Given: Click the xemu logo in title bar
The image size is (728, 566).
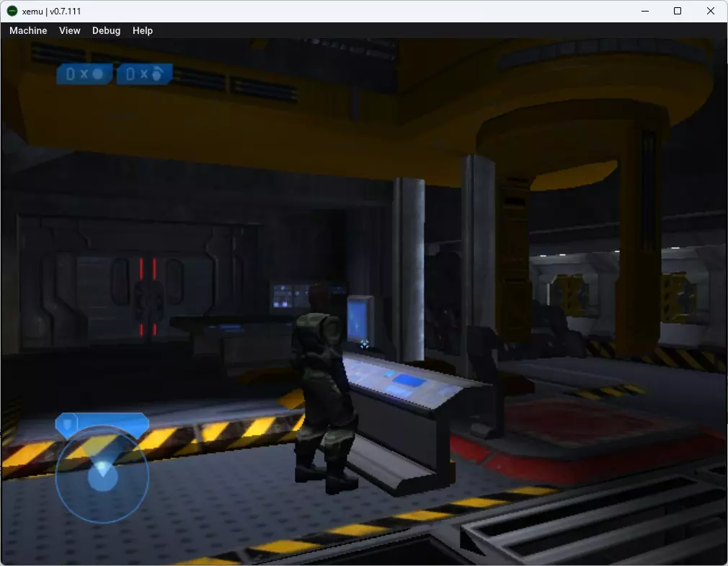Looking at the screenshot, I should 12,11.
